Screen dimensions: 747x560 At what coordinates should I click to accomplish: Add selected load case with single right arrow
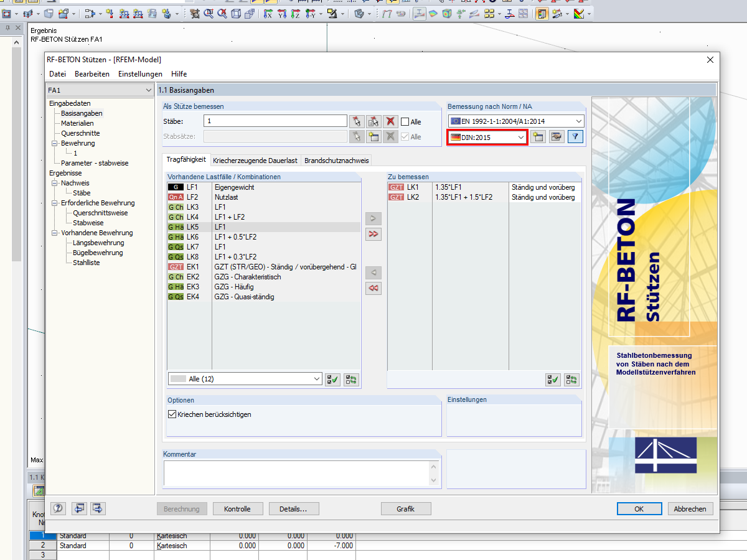[x=374, y=218]
